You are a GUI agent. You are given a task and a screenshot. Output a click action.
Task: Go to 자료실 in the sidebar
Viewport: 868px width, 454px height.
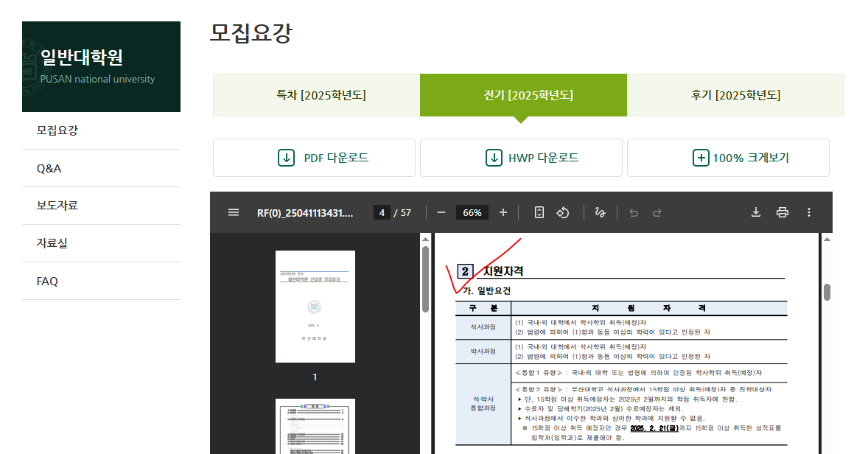[x=53, y=243]
